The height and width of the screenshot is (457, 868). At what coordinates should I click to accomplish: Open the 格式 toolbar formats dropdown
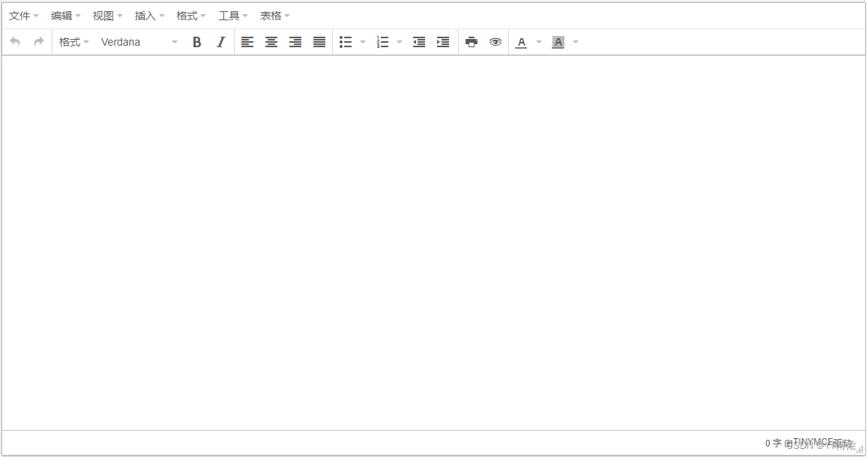point(73,42)
